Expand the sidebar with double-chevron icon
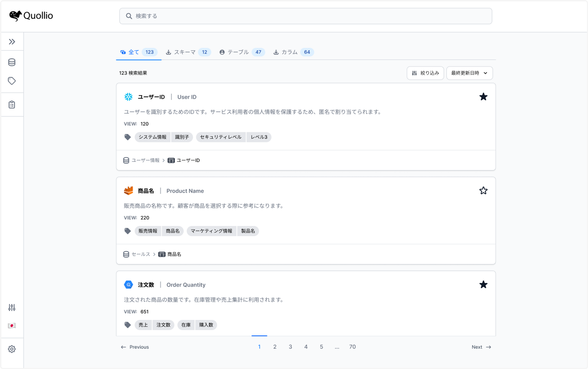588x369 pixels. pos(12,42)
